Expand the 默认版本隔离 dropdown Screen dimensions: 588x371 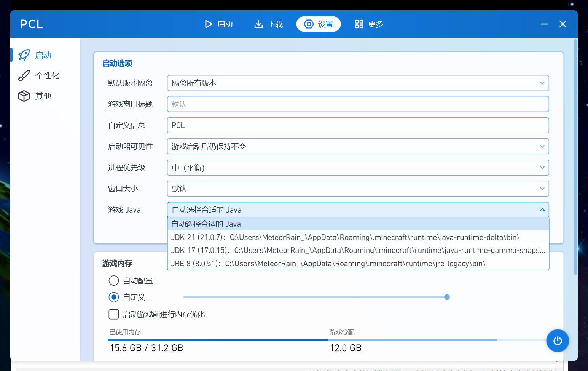point(358,83)
